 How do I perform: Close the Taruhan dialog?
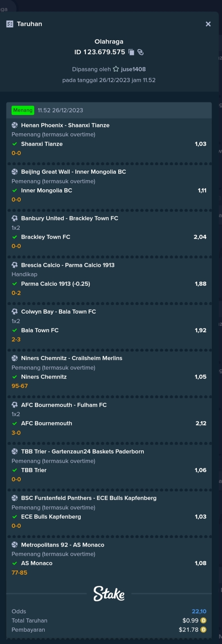(208, 24)
